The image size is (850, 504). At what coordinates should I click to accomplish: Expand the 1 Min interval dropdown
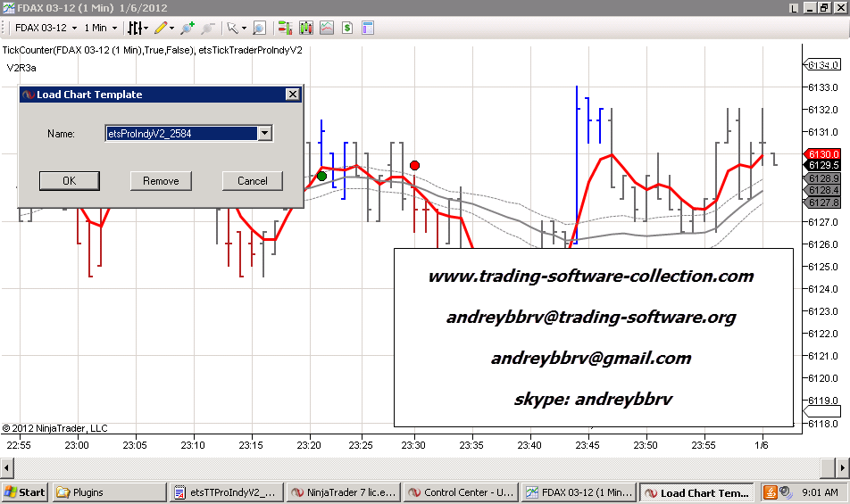[115, 28]
